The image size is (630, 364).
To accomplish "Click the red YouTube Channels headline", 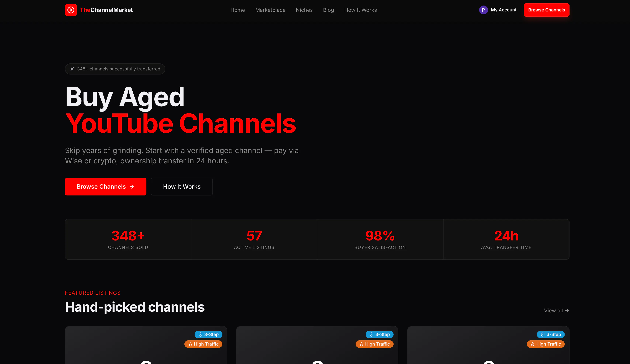I will tap(181, 124).
